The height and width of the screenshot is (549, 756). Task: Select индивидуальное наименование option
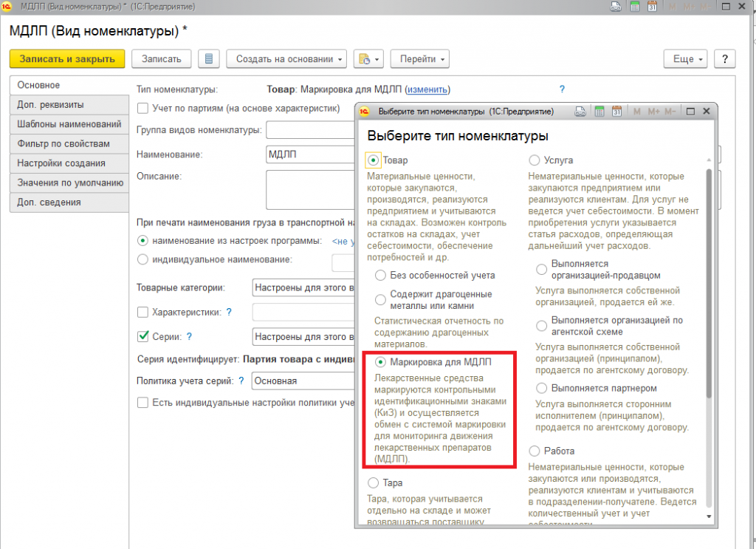point(142,259)
